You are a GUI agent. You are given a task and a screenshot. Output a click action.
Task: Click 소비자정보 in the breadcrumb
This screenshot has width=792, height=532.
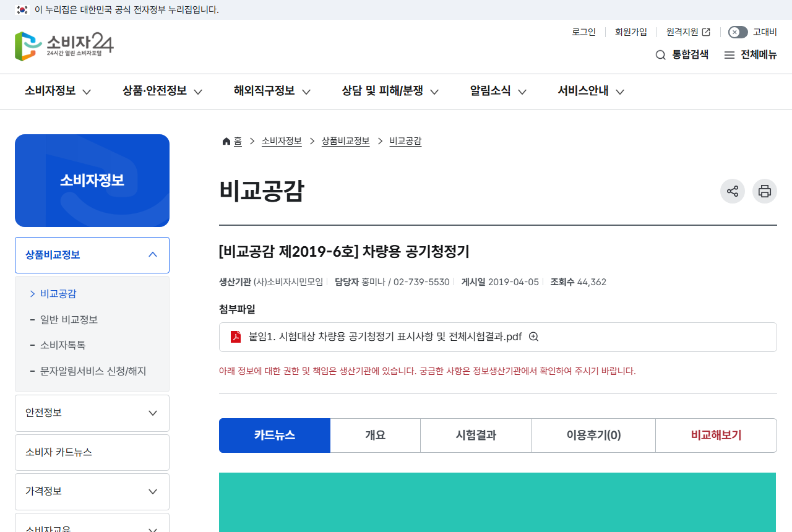pos(282,141)
